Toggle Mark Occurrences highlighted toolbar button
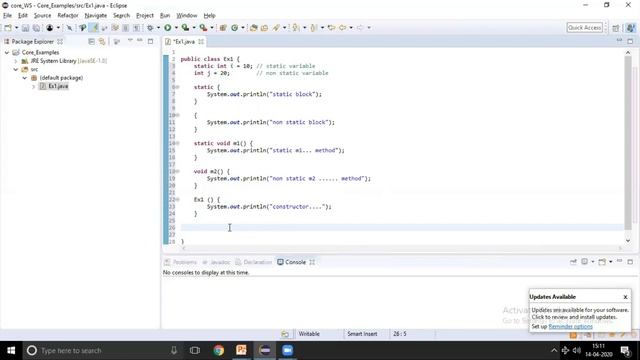This screenshot has width=640, height=360. pyautogui.click(x=93, y=28)
